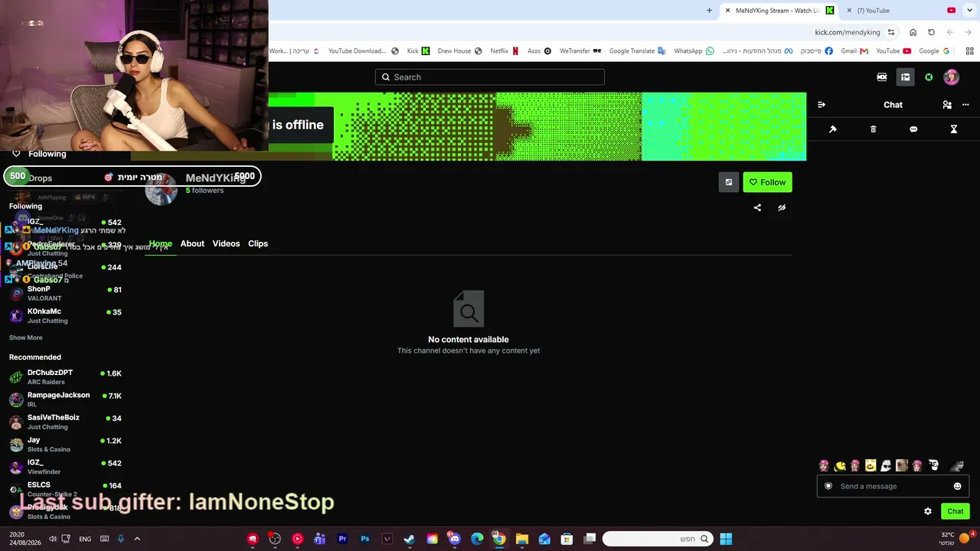
Task: Switch the ENG input language indicator
Action: tap(85, 539)
